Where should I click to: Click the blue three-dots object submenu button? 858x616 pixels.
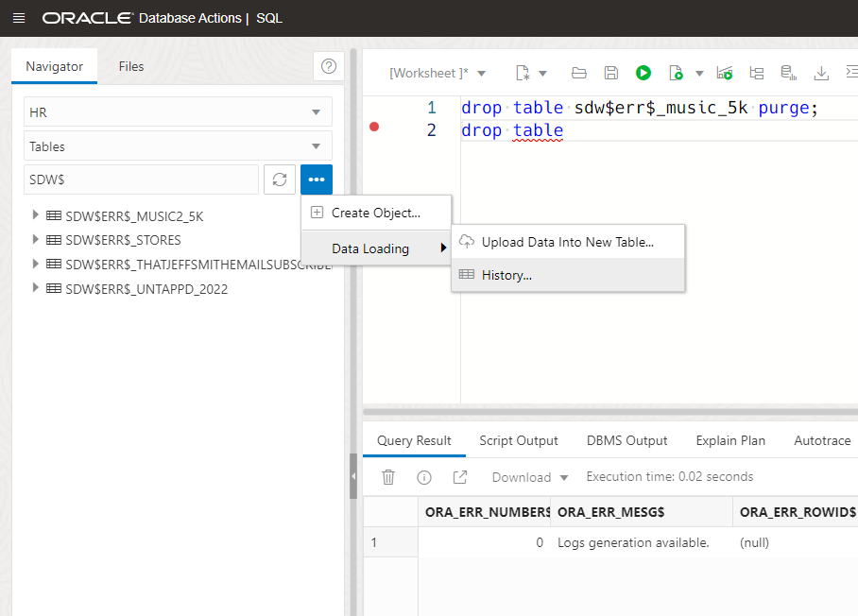[317, 180]
